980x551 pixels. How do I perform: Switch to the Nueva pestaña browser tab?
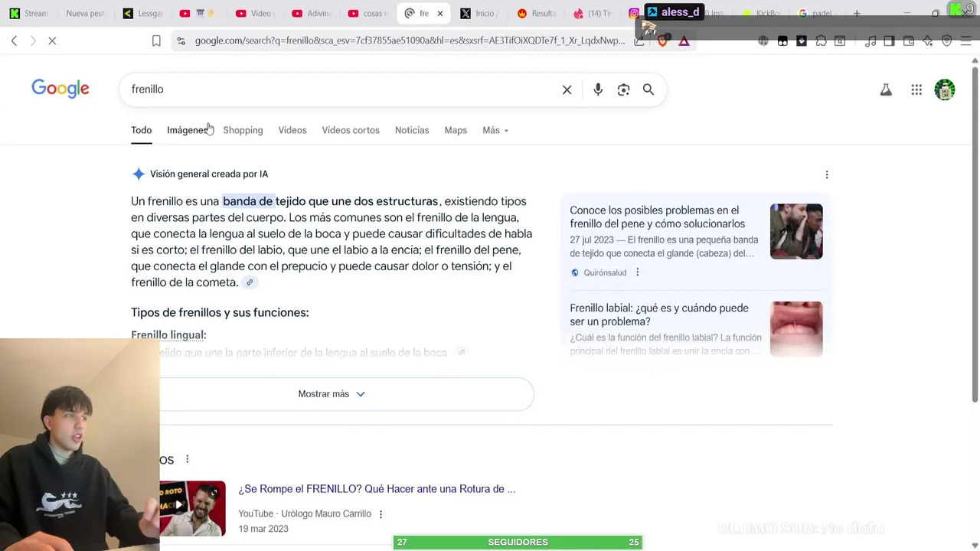(85, 13)
